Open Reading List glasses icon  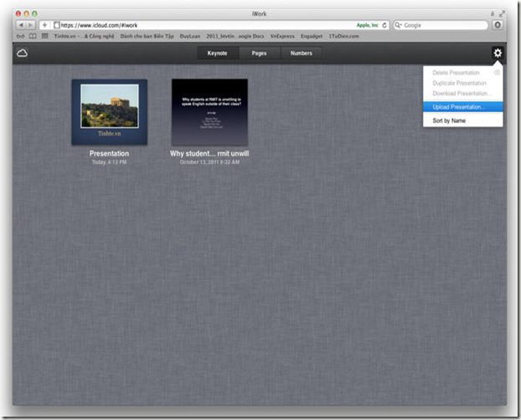coord(21,36)
